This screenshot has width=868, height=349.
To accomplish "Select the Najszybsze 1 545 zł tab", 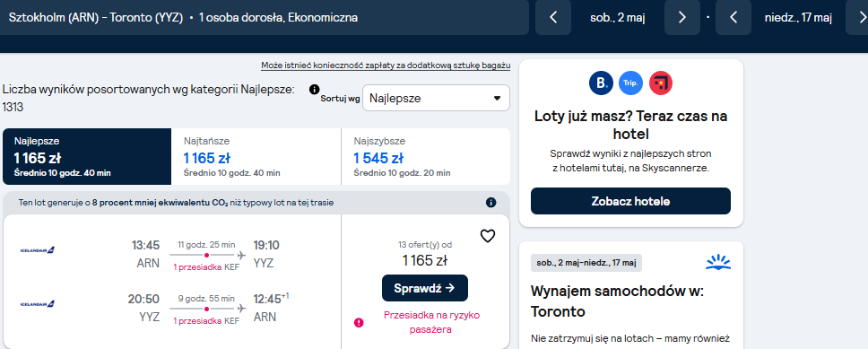I will click(x=426, y=157).
